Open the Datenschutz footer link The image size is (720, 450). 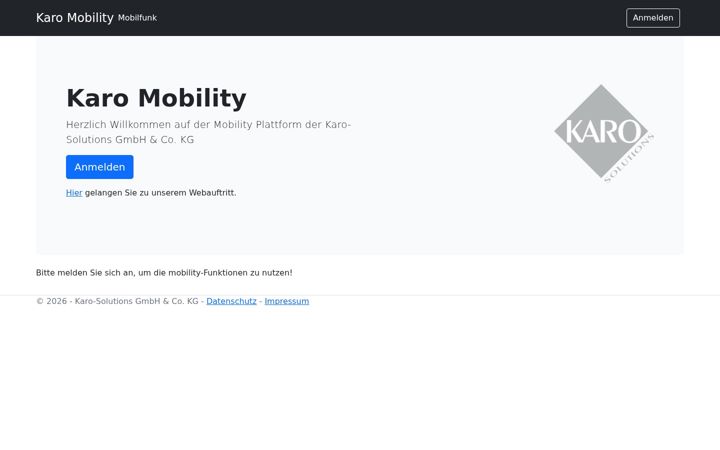pyautogui.click(x=231, y=301)
